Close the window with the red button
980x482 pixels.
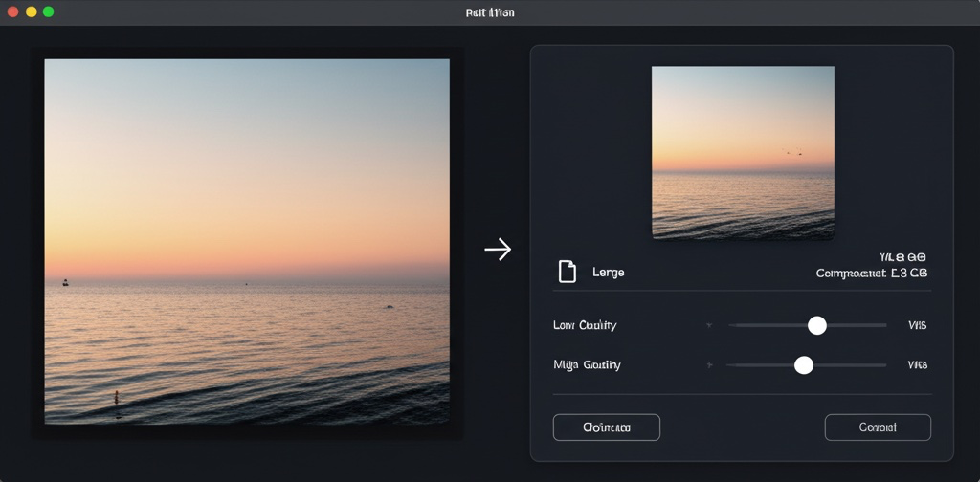(x=13, y=11)
